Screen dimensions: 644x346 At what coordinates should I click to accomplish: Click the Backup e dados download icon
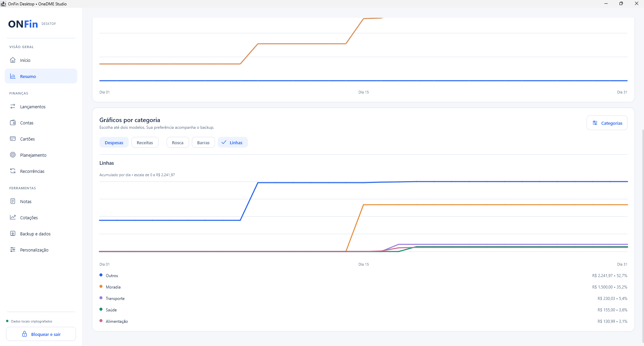(13, 233)
